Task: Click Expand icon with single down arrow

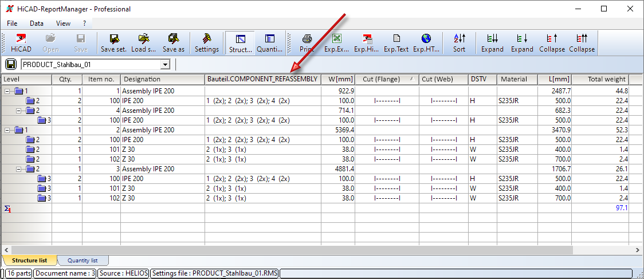Action: 522,43
